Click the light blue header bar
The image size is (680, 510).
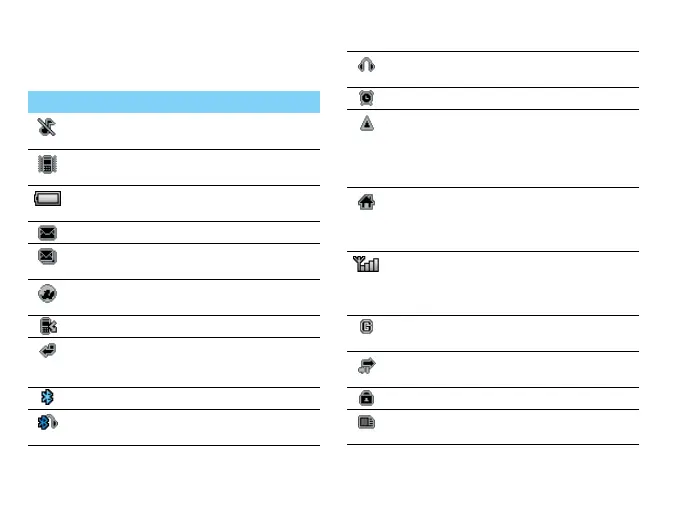[x=174, y=102]
